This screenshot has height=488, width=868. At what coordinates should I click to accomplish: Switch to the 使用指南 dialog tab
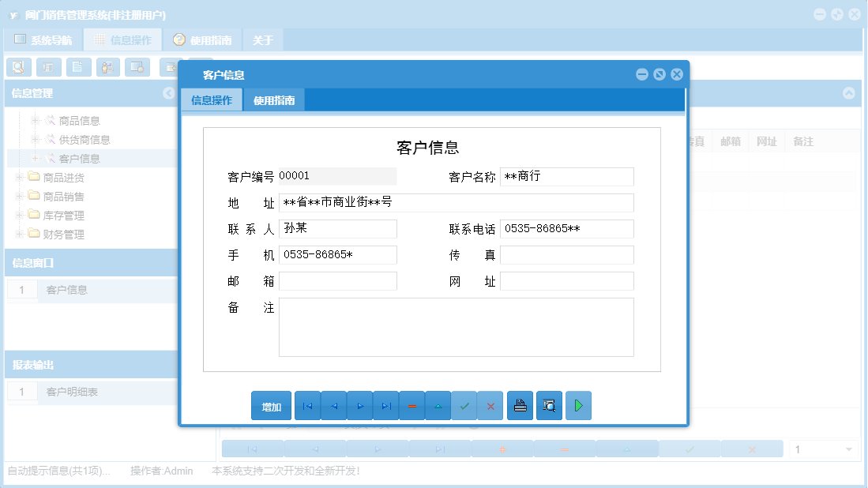click(274, 99)
